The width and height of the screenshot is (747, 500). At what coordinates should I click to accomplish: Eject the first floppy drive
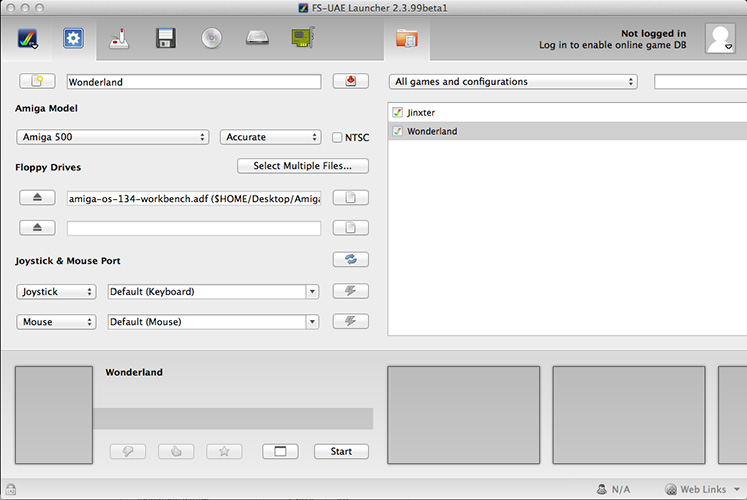pos(37,198)
